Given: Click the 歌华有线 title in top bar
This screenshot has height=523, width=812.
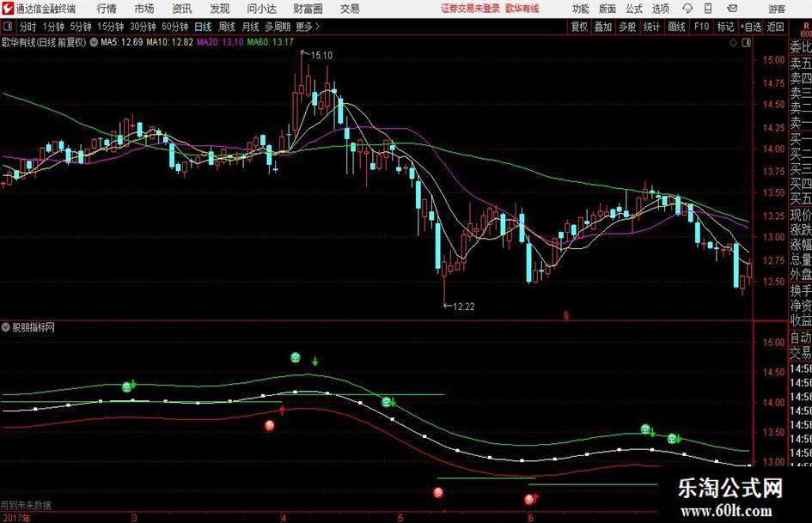Looking at the screenshot, I should [522, 9].
